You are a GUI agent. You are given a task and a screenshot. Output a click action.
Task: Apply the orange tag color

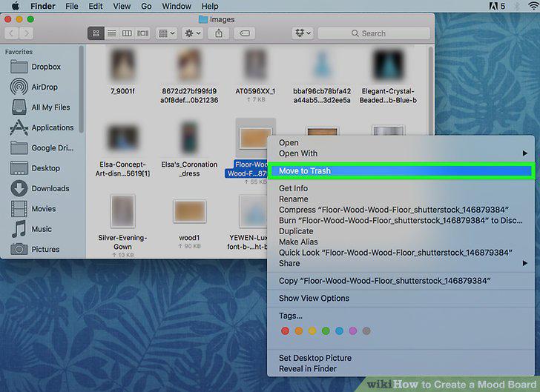point(299,331)
